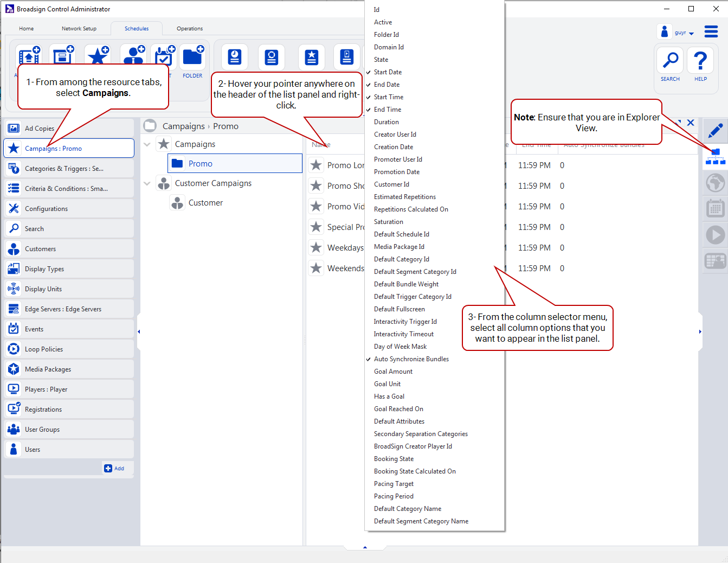Uncheck Auto Synchronize Bundles column
This screenshot has width=728, height=563.
[x=411, y=359]
